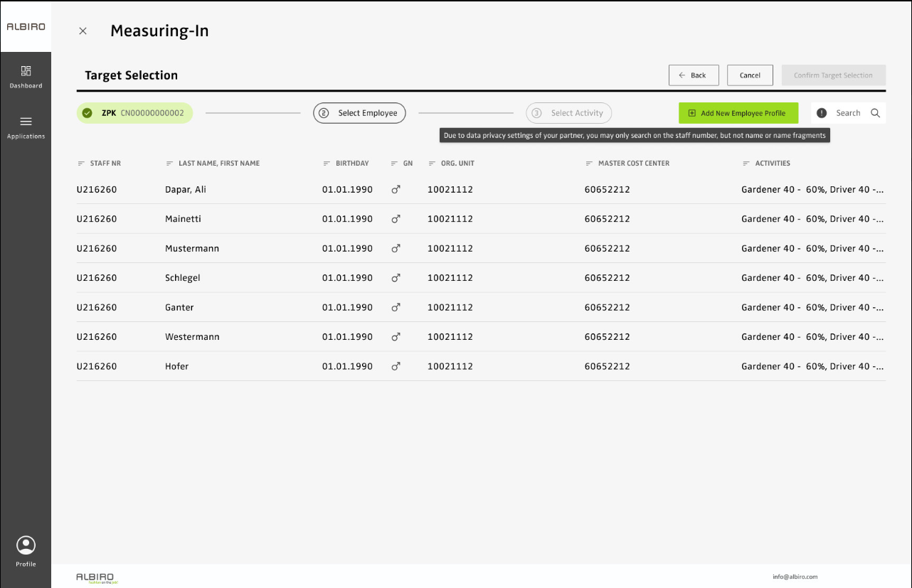Open the Dashboard from the sidebar
The width and height of the screenshot is (912, 588).
click(x=26, y=77)
